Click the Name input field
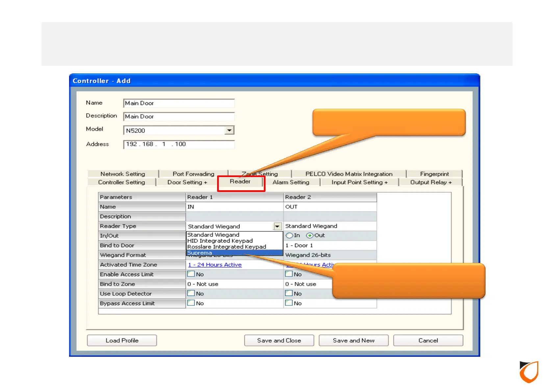 pyautogui.click(x=179, y=103)
